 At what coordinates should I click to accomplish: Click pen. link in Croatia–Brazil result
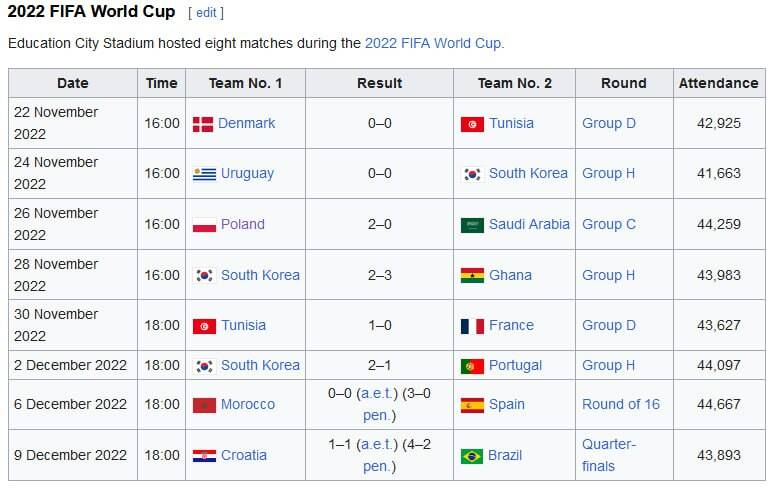[377, 466]
